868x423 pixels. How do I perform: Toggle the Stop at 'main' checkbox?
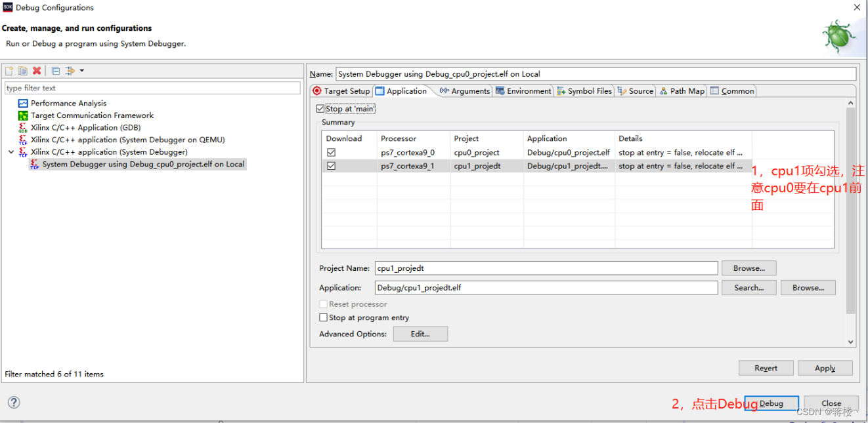tap(320, 109)
